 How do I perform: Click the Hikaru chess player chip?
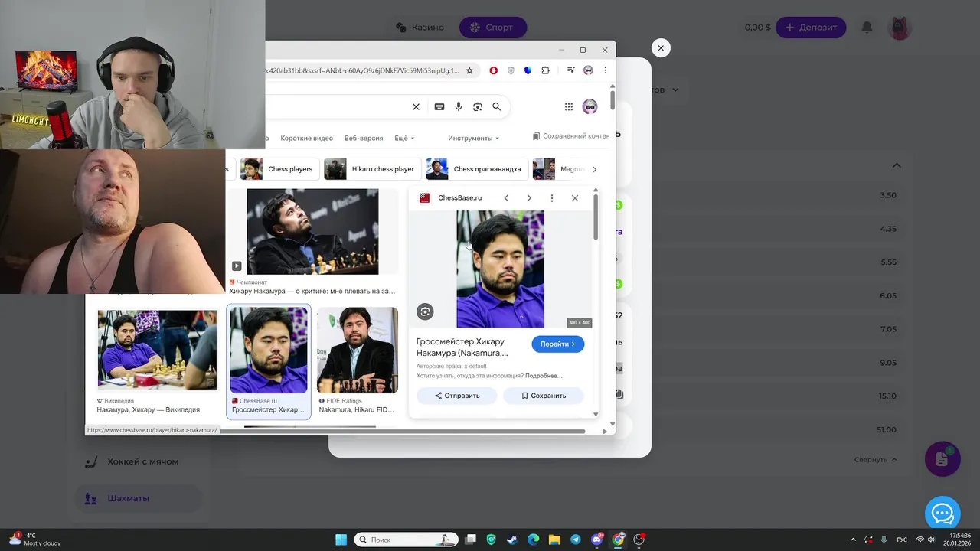[x=373, y=169]
